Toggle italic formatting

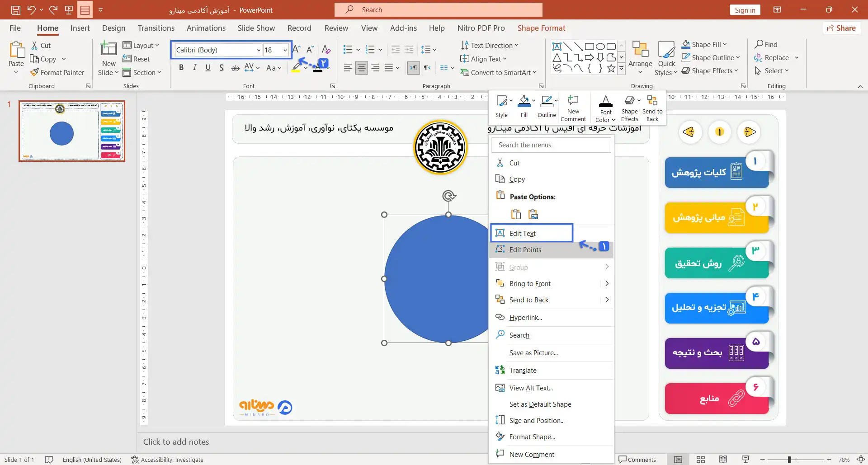tap(194, 68)
